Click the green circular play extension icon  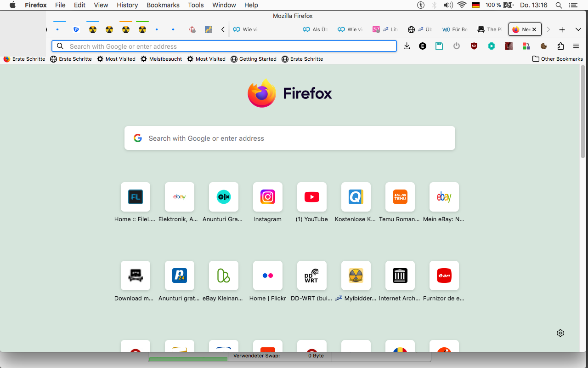tap(492, 46)
